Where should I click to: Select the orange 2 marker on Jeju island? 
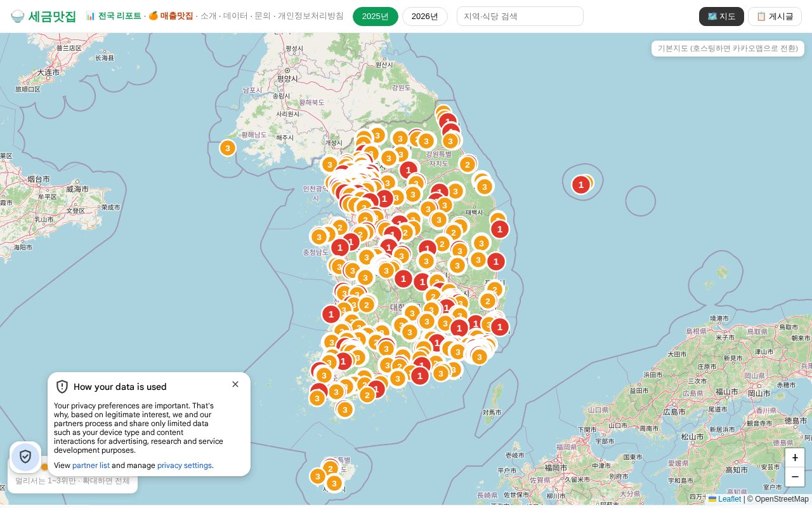click(330, 469)
